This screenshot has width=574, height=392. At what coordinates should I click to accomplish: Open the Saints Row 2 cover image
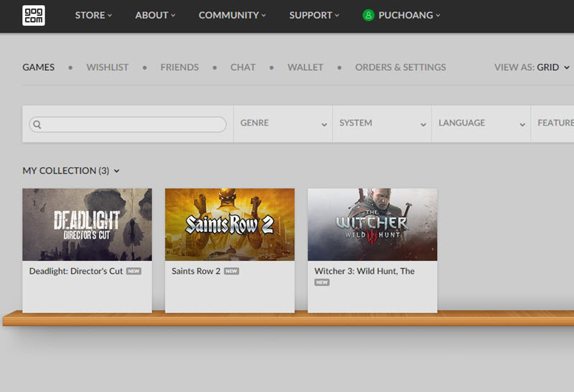(230, 224)
